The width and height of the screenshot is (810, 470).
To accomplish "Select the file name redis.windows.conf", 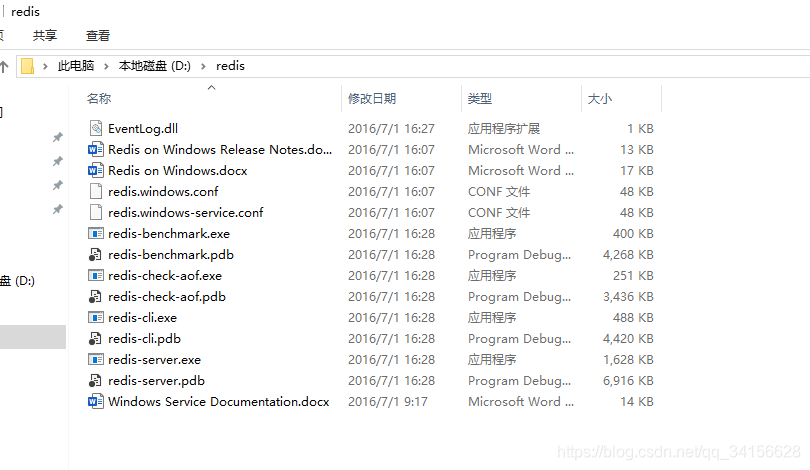I will click(163, 192).
